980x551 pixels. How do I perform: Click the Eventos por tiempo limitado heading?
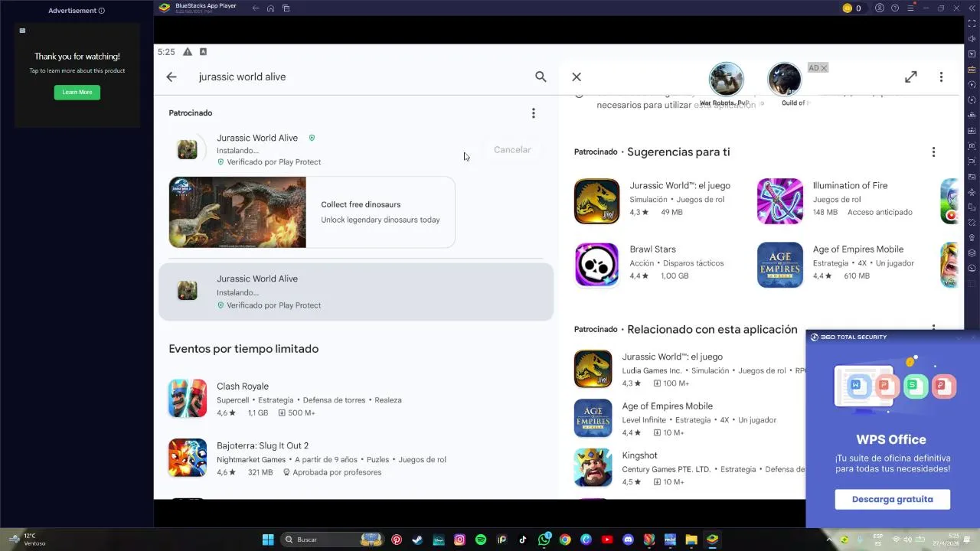click(243, 349)
